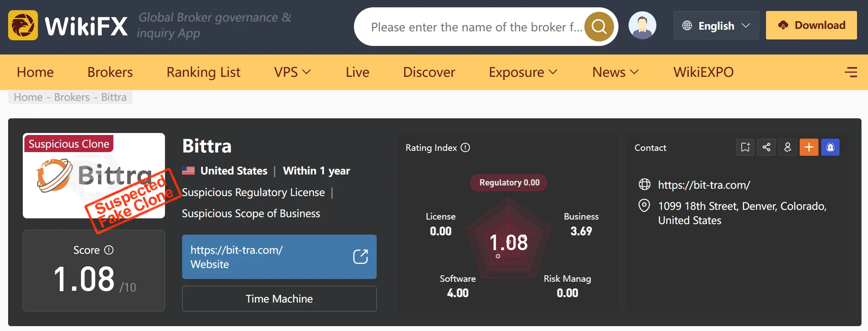Click the share icon in Contact panel
The width and height of the screenshot is (868, 331).
[766, 147]
